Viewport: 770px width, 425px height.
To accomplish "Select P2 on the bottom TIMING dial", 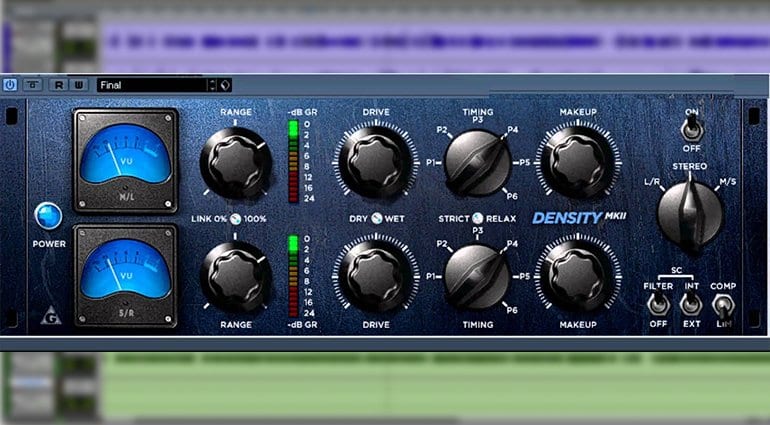I will [442, 244].
